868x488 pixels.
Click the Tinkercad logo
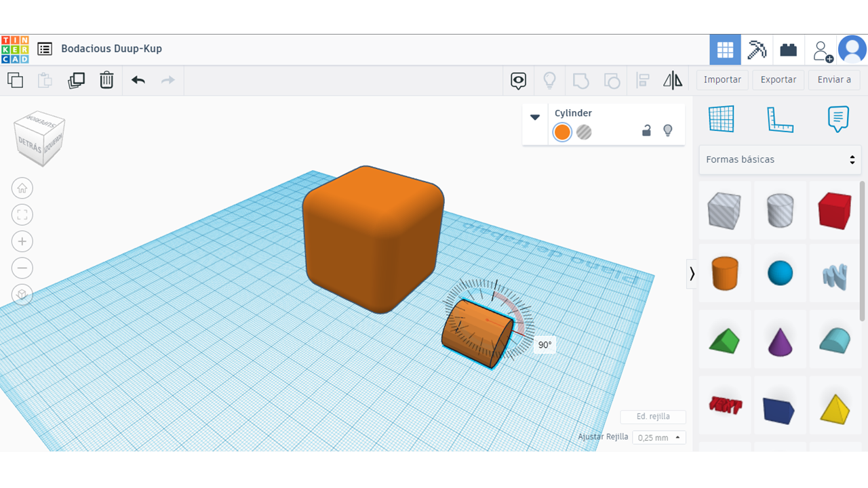coord(15,49)
